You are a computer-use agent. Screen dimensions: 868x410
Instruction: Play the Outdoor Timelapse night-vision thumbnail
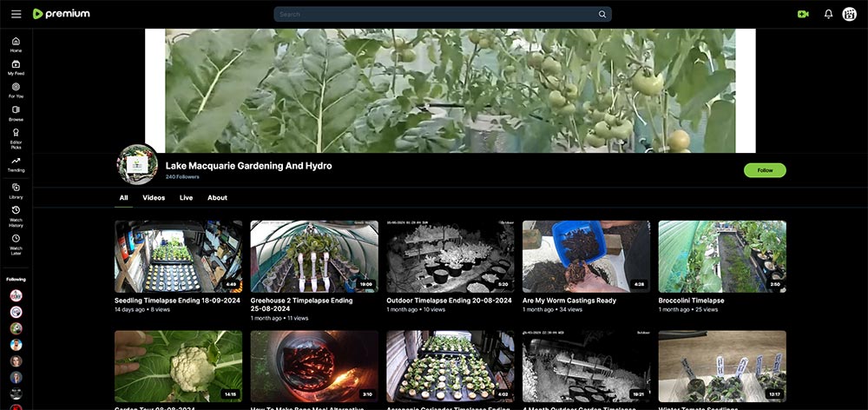[x=450, y=256]
